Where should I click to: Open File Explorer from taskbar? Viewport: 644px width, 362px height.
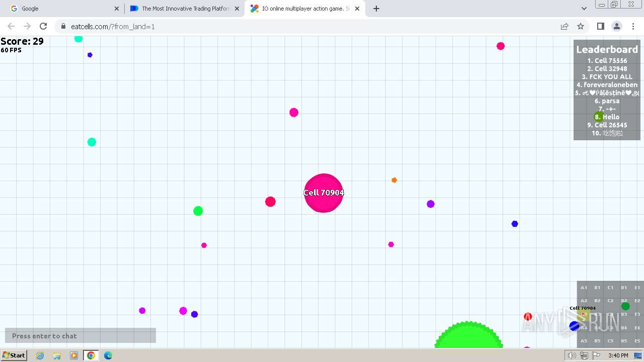(x=57, y=355)
